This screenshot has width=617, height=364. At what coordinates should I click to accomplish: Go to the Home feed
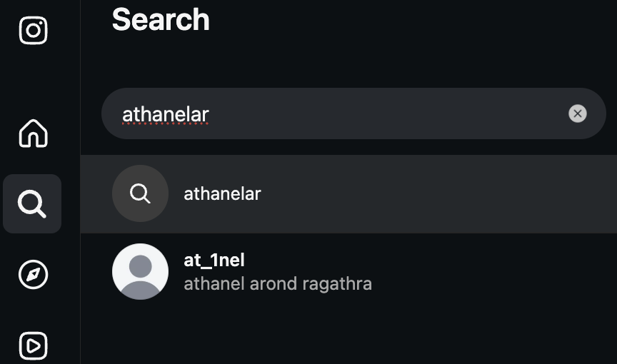(x=33, y=133)
